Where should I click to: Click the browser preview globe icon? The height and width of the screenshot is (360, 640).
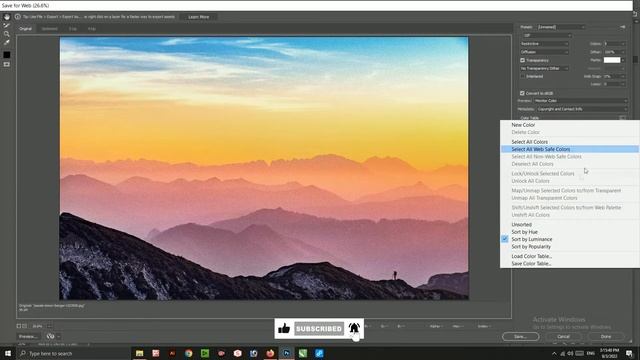point(50,336)
